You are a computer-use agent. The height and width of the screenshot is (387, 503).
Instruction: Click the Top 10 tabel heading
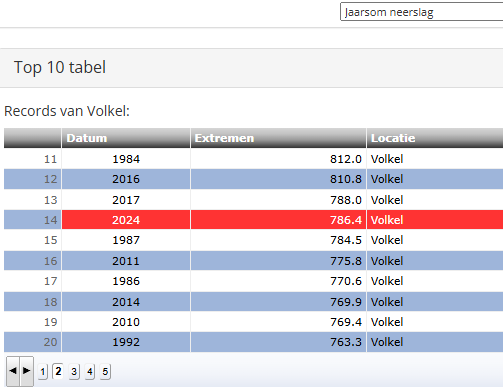tap(60, 67)
